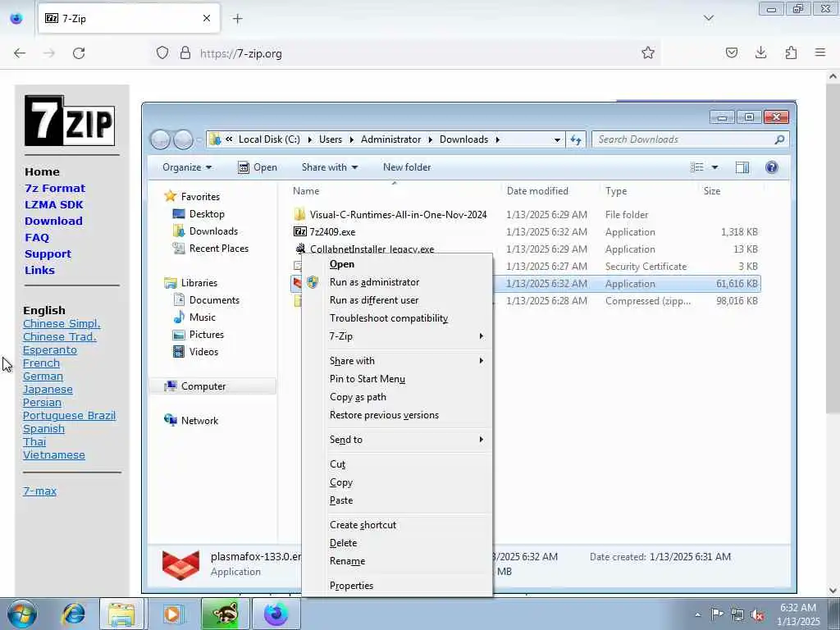List all tabs dropdown arrow
840x630 pixels.
pos(708,18)
